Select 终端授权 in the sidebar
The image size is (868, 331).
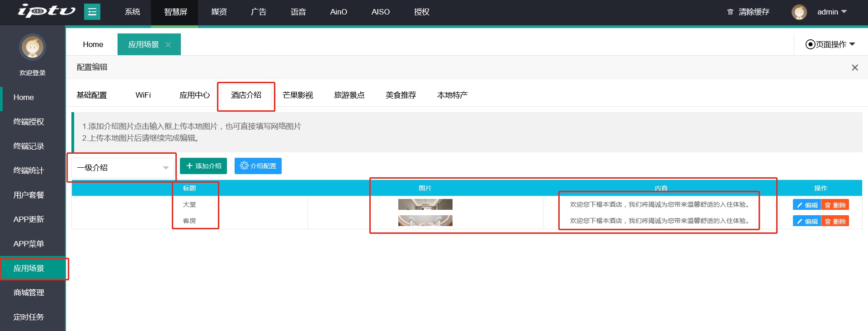(28, 122)
